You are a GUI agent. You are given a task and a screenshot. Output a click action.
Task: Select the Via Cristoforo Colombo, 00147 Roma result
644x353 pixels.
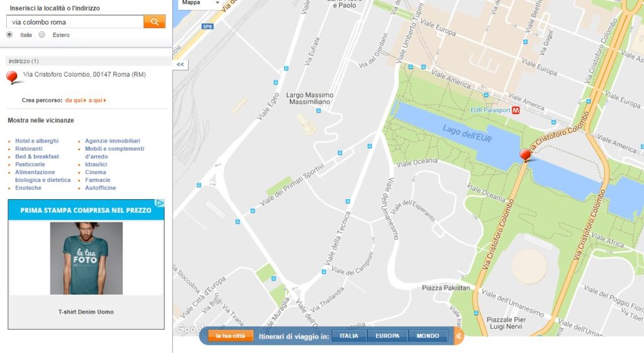point(84,74)
